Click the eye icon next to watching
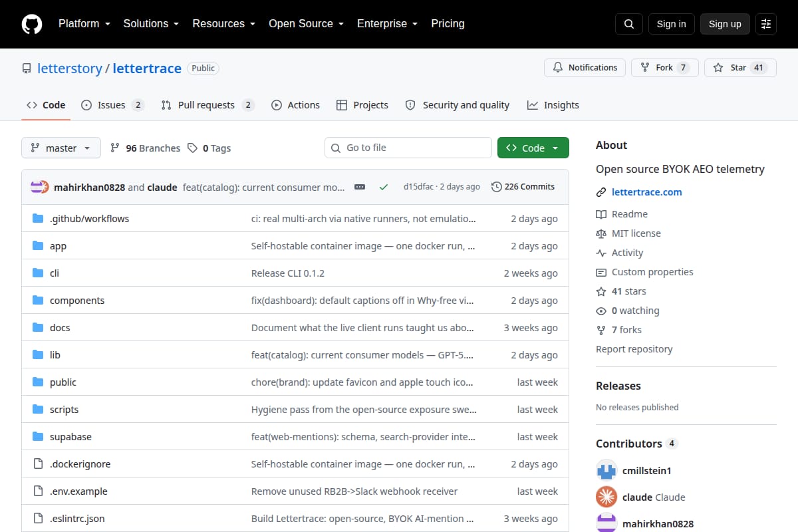The image size is (798, 532). [601, 311]
